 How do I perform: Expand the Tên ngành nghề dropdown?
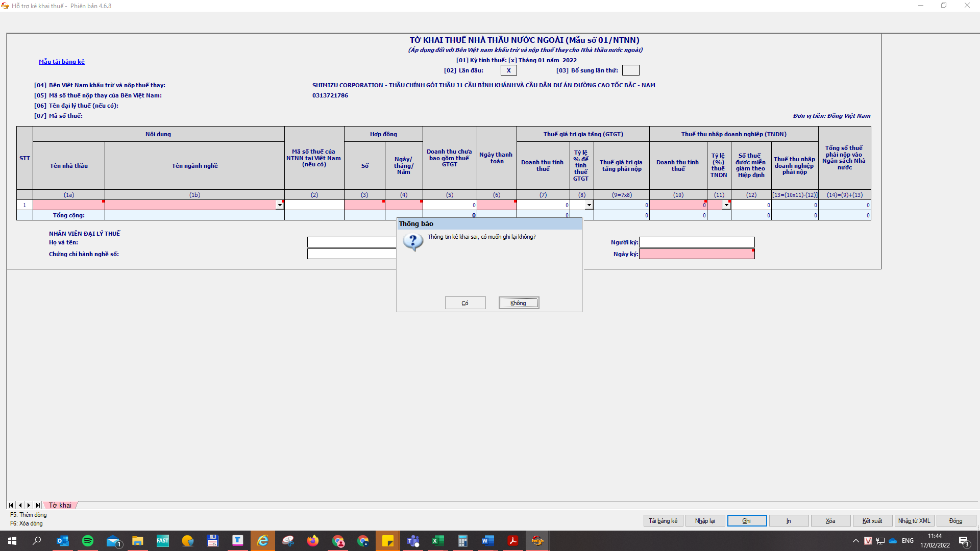click(x=280, y=205)
